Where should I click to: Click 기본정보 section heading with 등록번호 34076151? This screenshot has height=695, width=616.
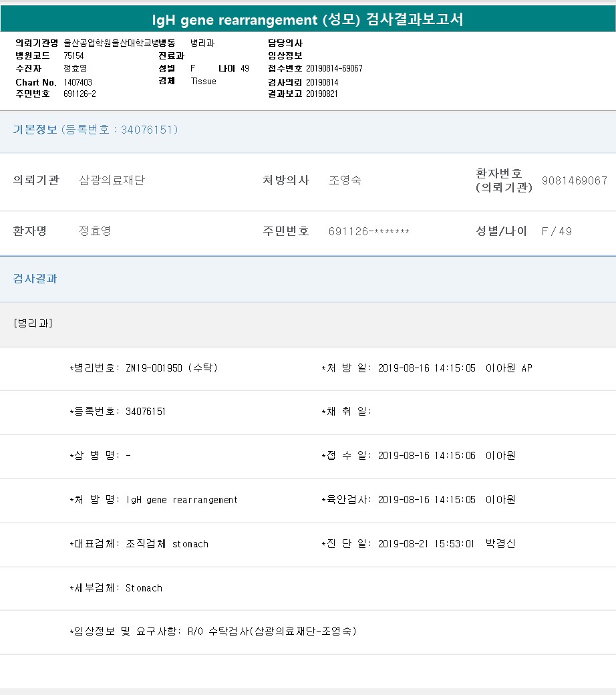[96, 130]
